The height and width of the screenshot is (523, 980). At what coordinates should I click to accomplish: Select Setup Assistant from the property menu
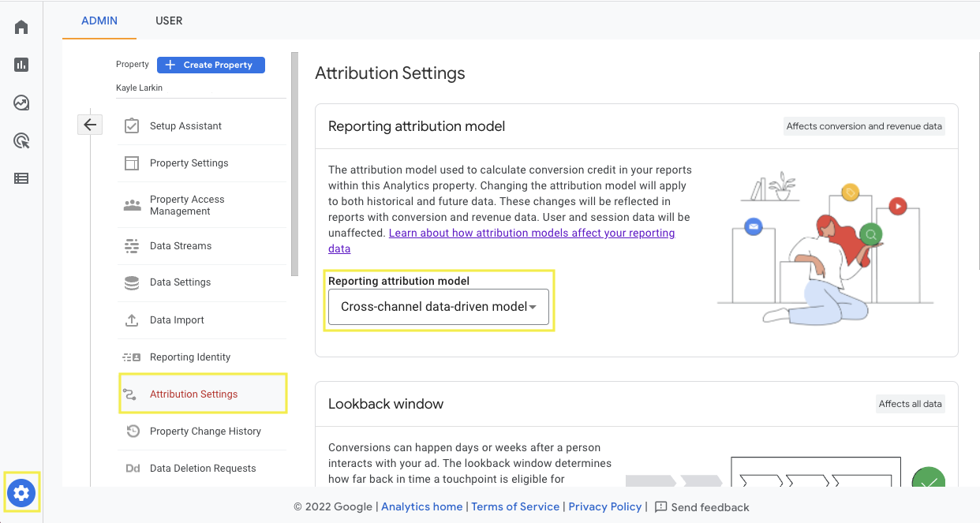(185, 125)
